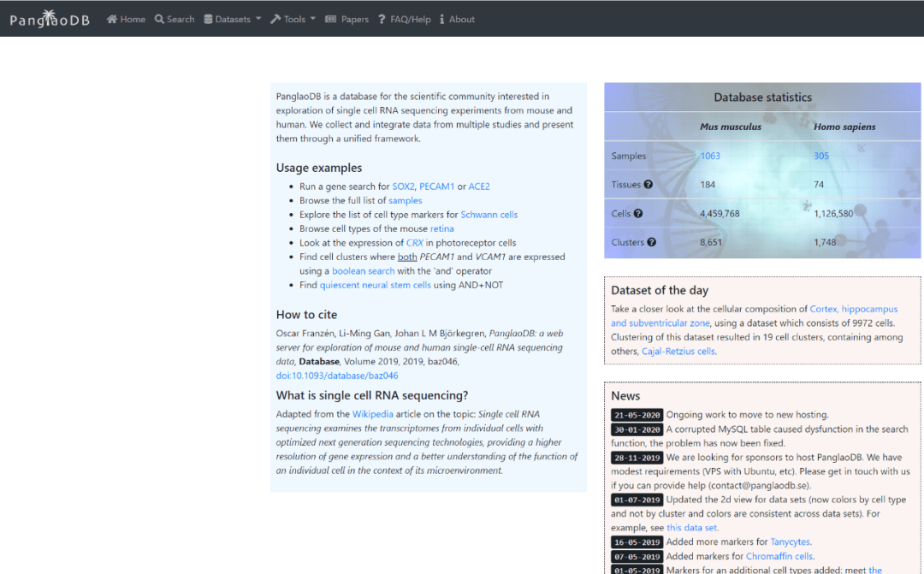Open the Tools dropdown menu

click(293, 20)
